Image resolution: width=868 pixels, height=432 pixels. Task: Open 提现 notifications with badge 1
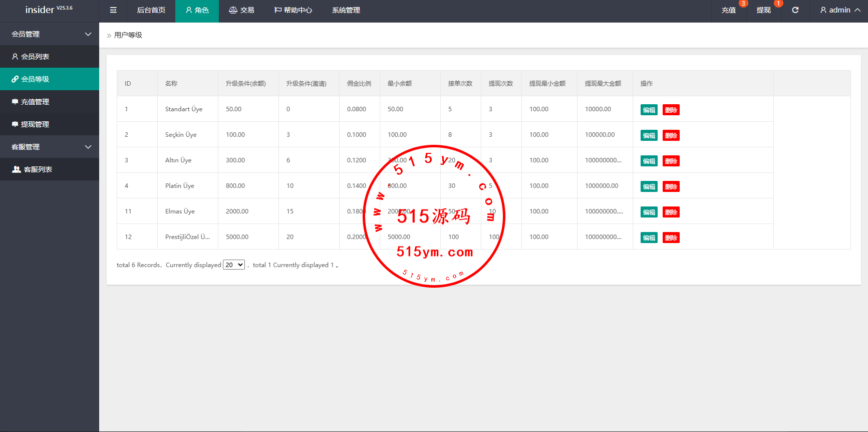(x=763, y=11)
